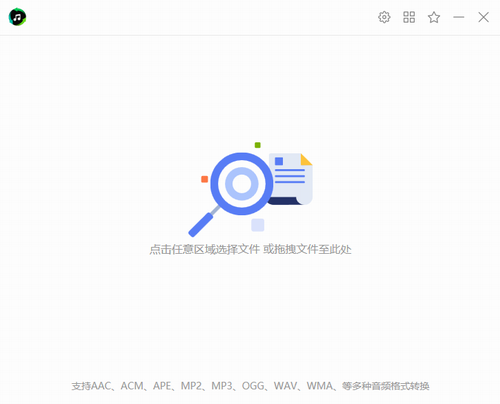
Task: Close the audio converter window
Action: [x=483, y=17]
